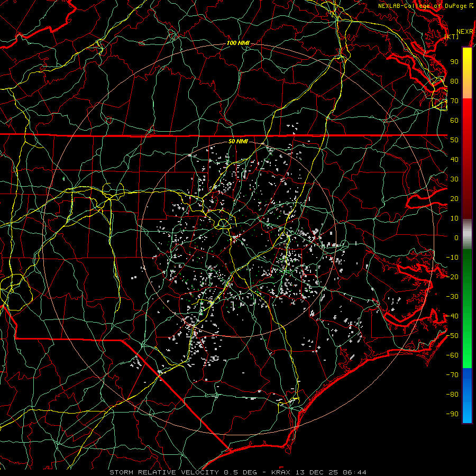Image resolution: width=476 pixels, height=476 pixels.
Task: Pick the orange segment near 70 on the color bar
Action: coord(467,91)
